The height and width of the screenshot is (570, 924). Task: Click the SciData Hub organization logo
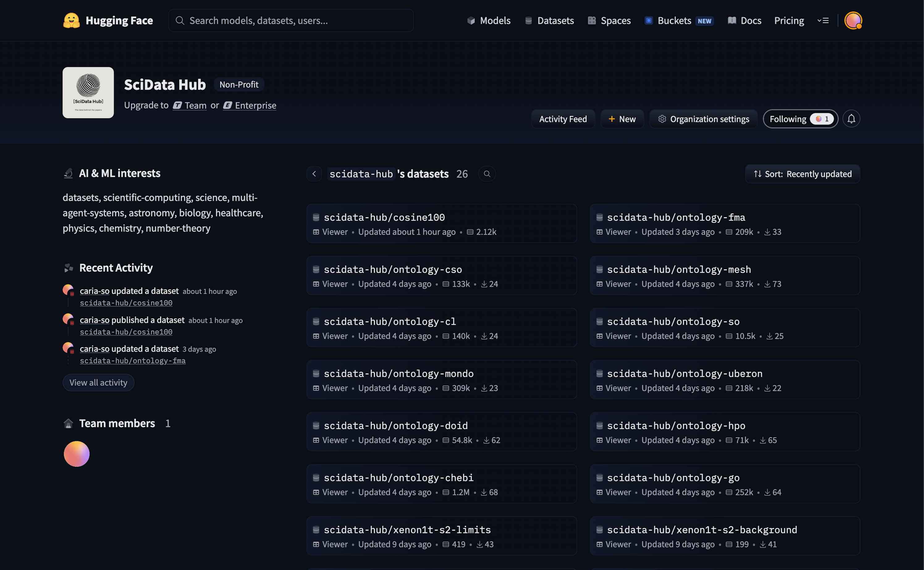pos(88,93)
